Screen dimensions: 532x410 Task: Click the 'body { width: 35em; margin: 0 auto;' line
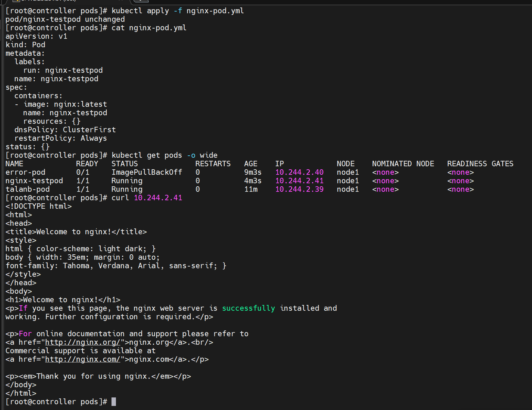click(83, 257)
